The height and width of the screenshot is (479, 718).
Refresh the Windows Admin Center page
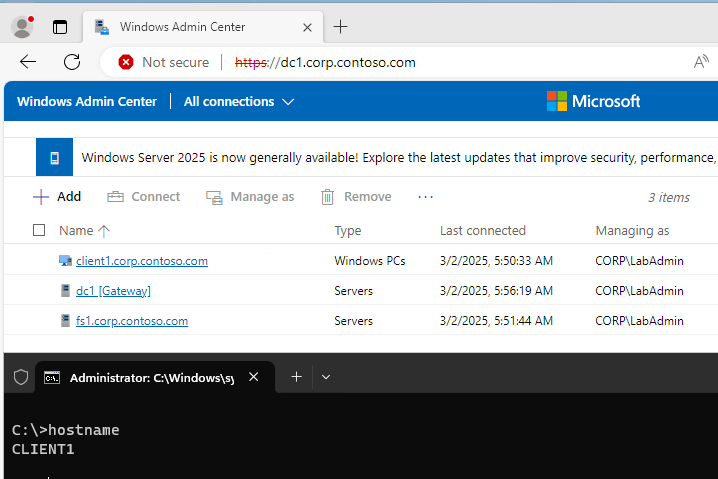(x=72, y=62)
